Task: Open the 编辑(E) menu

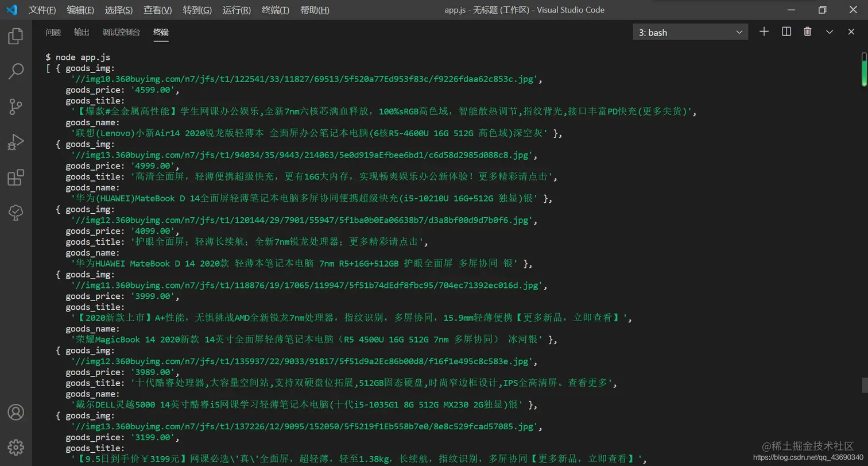Action: click(80, 10)
